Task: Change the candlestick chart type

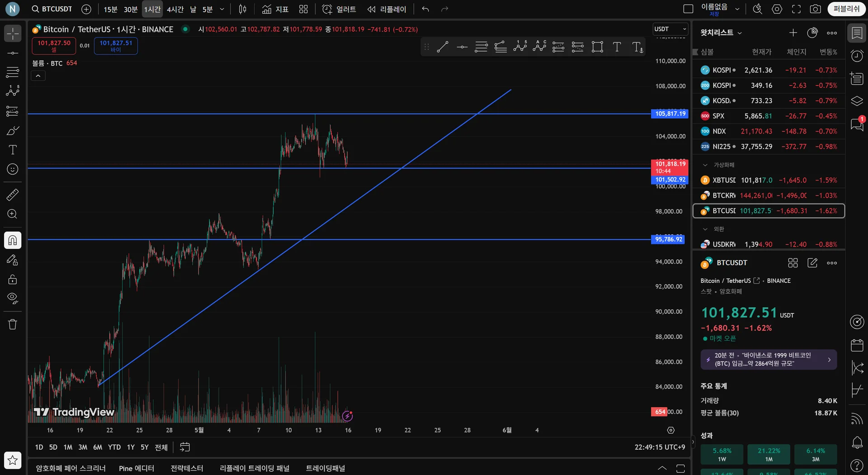Action: tap(243, 9)
